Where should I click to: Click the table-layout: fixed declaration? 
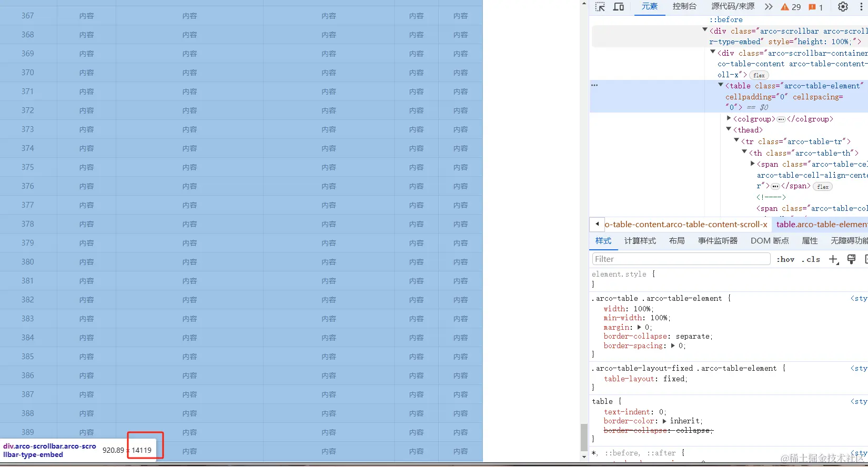click(645, 379)
